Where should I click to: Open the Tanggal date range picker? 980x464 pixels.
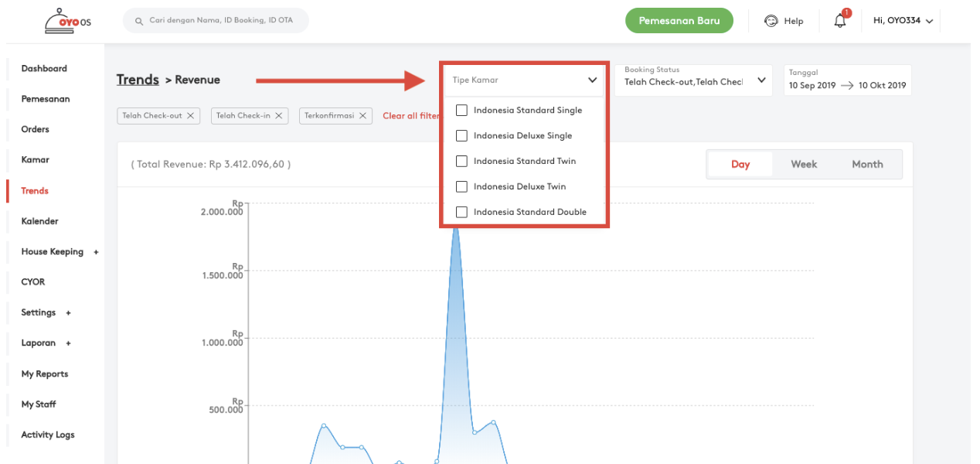(x=847, y=80)
